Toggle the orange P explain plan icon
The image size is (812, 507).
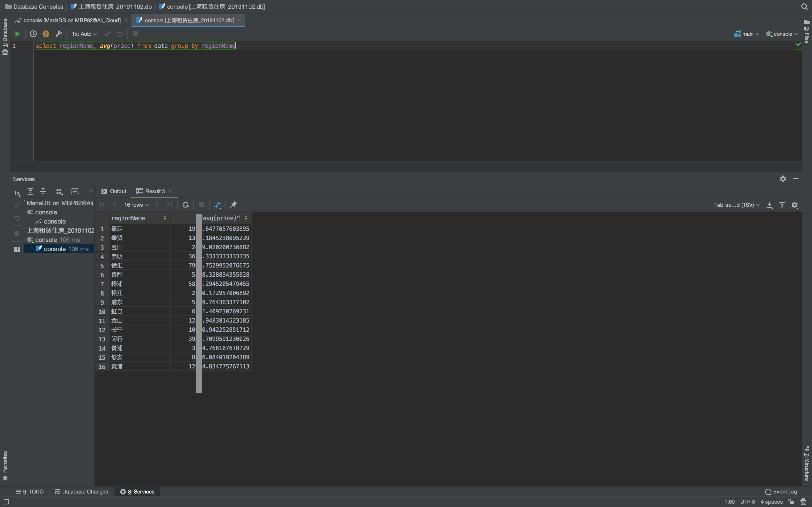[46, 34]
